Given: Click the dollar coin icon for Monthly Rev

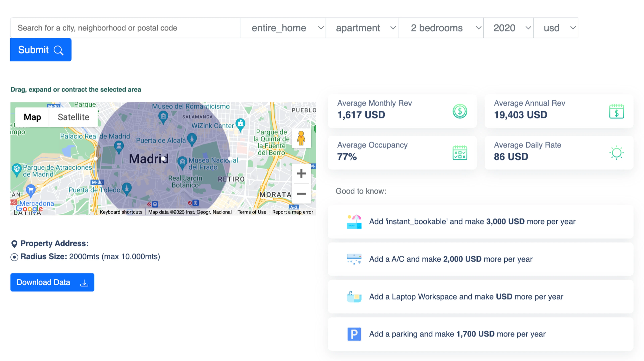Looking at the screenshot, I should click(460, 111).
